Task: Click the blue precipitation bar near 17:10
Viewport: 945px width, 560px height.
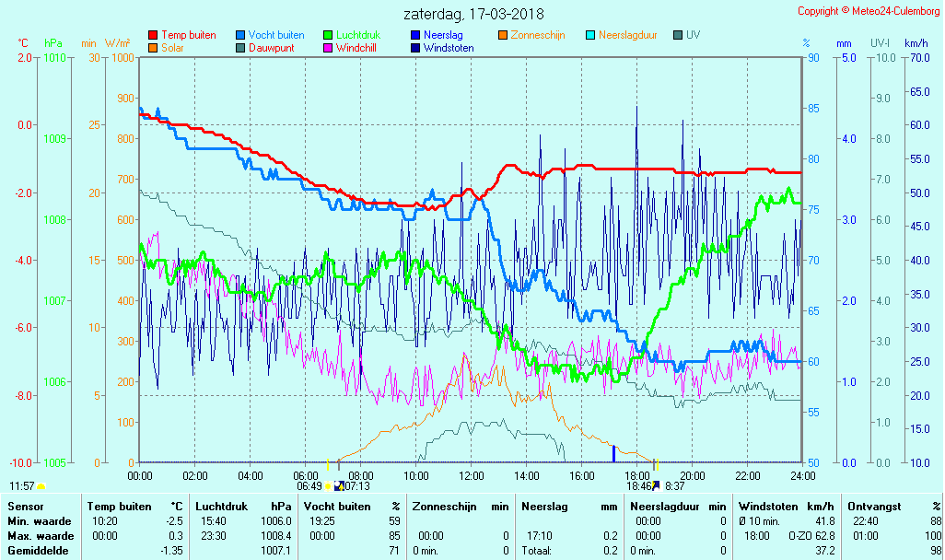Action: pyautogui.click(x=613, y=453)
